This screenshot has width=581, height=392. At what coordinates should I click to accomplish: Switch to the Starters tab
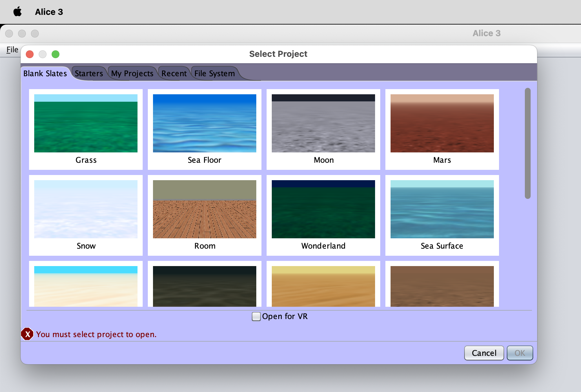click(89, 73)
